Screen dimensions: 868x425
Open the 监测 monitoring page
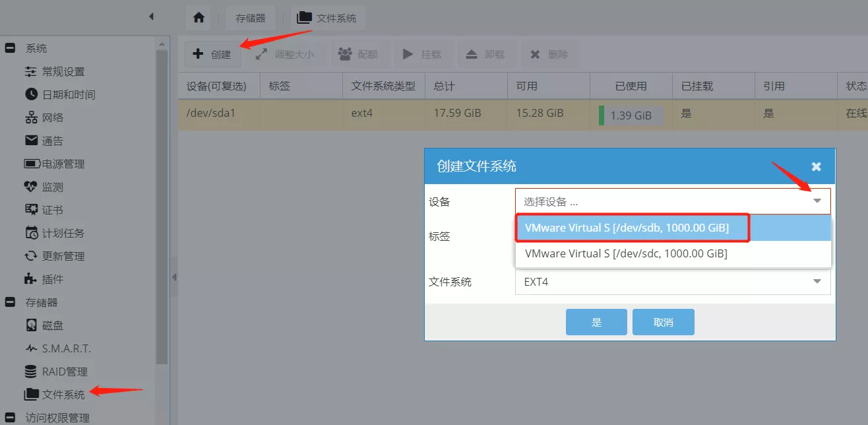pos(52,187)
